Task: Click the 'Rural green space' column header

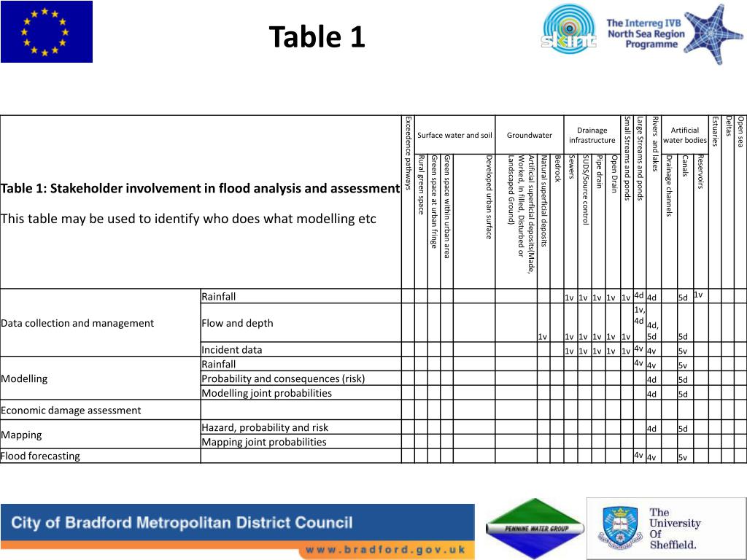Action: 421,184
